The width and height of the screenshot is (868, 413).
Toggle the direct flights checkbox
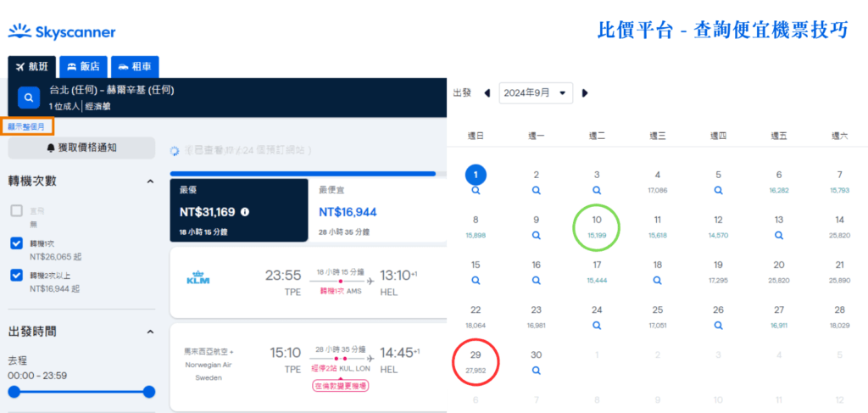(x=17, y=210)
